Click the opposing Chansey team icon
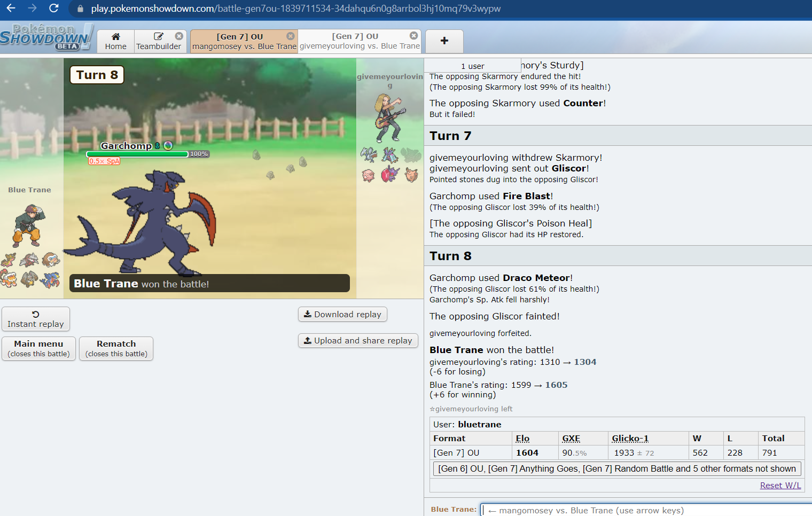The height and width of the screenshot is (516, 812). (368, 175)
